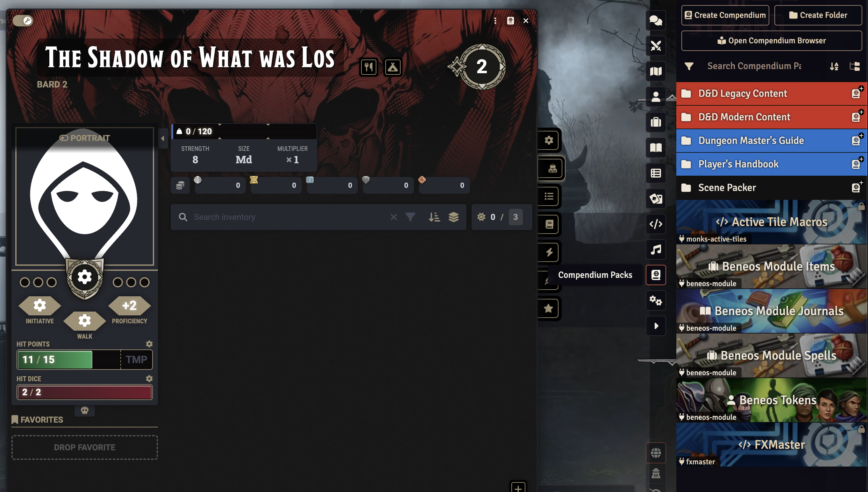Image resolution: width=868 pixels, height=492 pixels.
Task: Click the Create Compendium button
Action: point(725,15)
